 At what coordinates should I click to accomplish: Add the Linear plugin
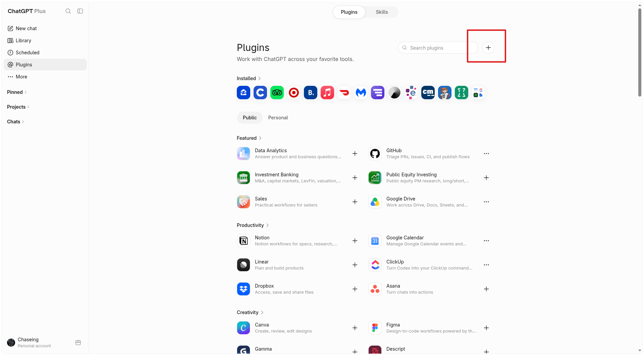[355, 265]
